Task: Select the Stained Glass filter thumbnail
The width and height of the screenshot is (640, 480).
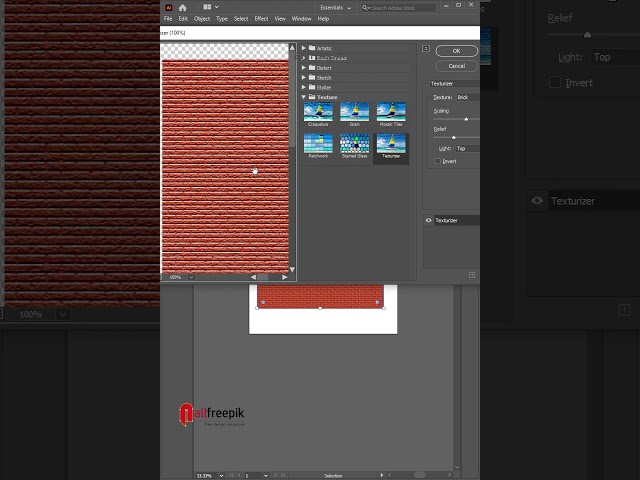Action: point(354,144)
